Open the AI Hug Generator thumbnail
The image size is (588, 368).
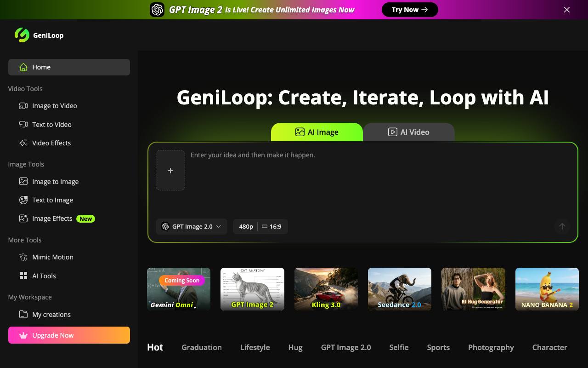point(473,289)
